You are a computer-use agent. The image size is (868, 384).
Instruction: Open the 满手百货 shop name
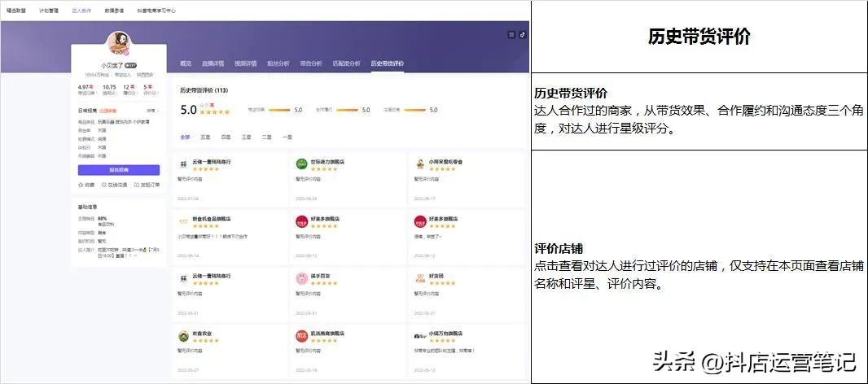(x=321, y=276)
